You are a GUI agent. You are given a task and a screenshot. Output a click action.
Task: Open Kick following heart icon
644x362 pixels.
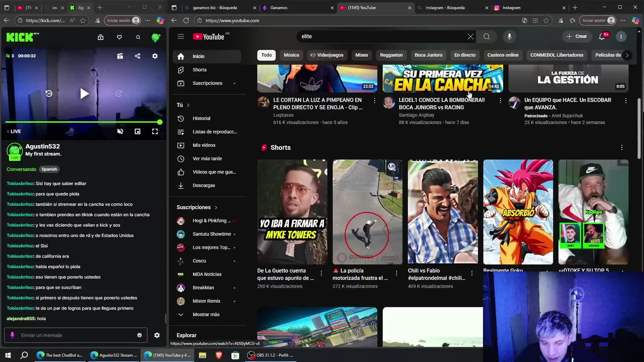[x=119, y=37]
